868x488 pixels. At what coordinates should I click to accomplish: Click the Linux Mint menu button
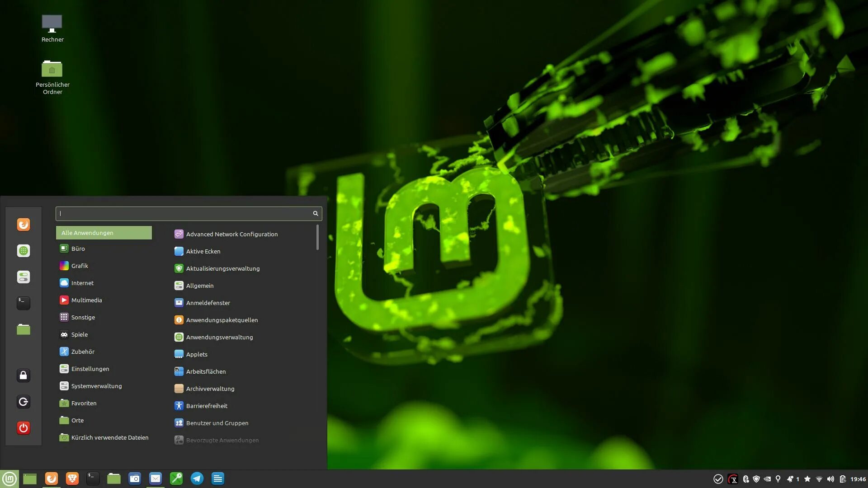click(x=9, y=479)
